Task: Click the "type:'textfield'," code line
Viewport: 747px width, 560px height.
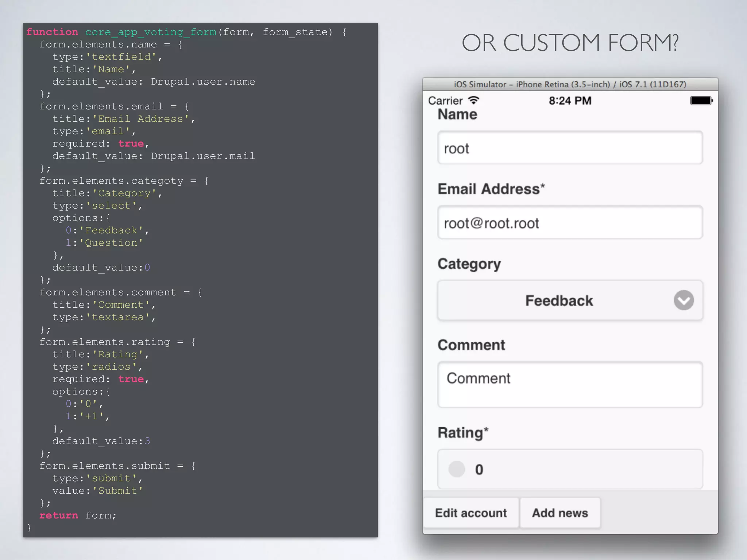Action: click(x=107, y=57)
